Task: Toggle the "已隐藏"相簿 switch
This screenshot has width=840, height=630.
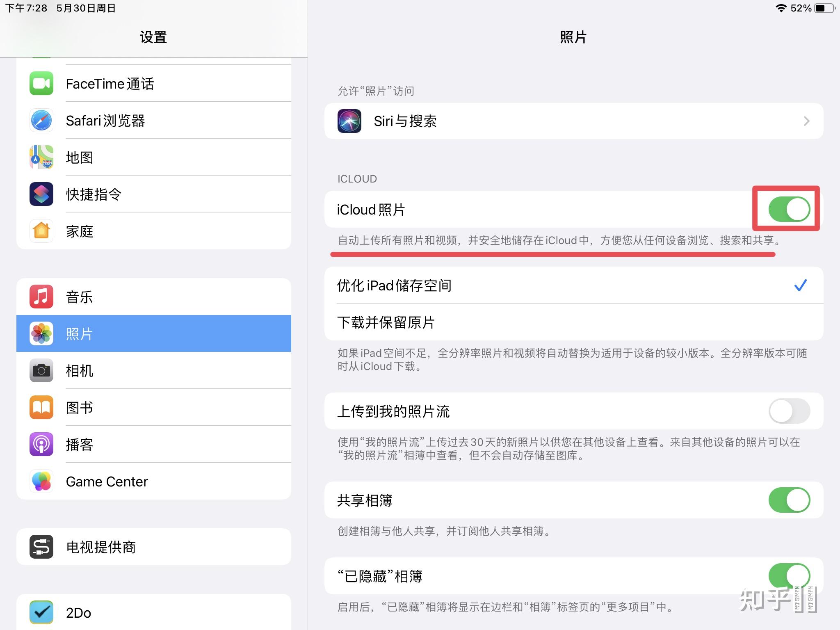Action: (789, 576)
